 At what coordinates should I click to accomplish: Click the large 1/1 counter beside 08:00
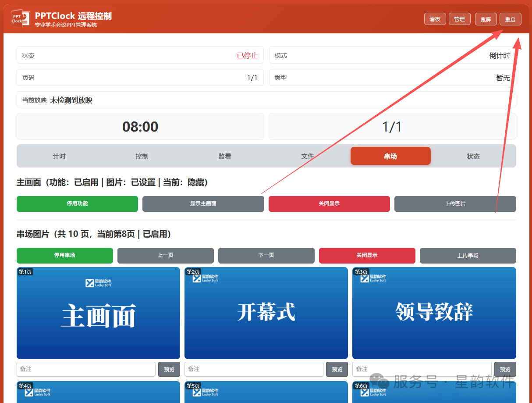pyautogui.click(x=392, y=127)
